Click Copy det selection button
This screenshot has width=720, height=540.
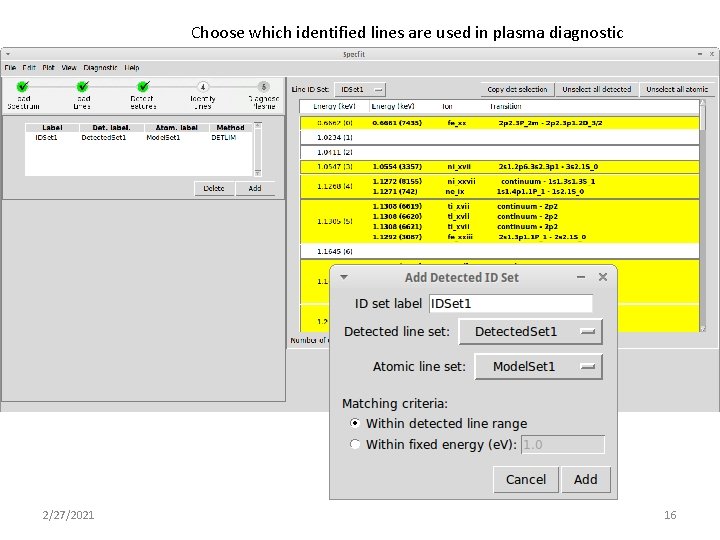[518, 90]
